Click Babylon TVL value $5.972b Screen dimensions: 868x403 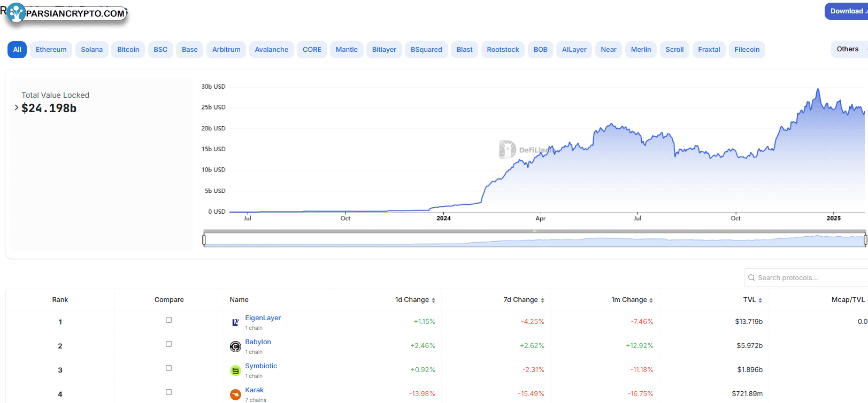click(x=750, y=346)
